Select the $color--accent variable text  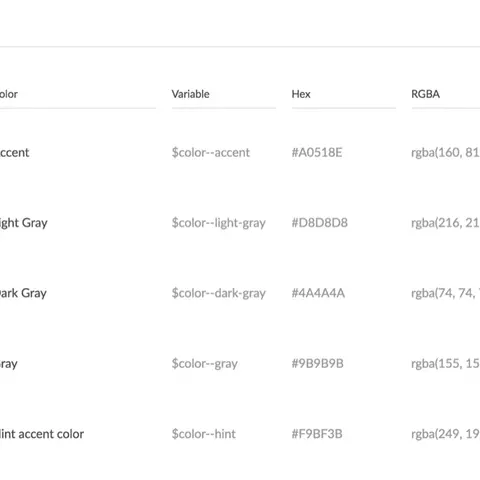click(x=211, y=152)
